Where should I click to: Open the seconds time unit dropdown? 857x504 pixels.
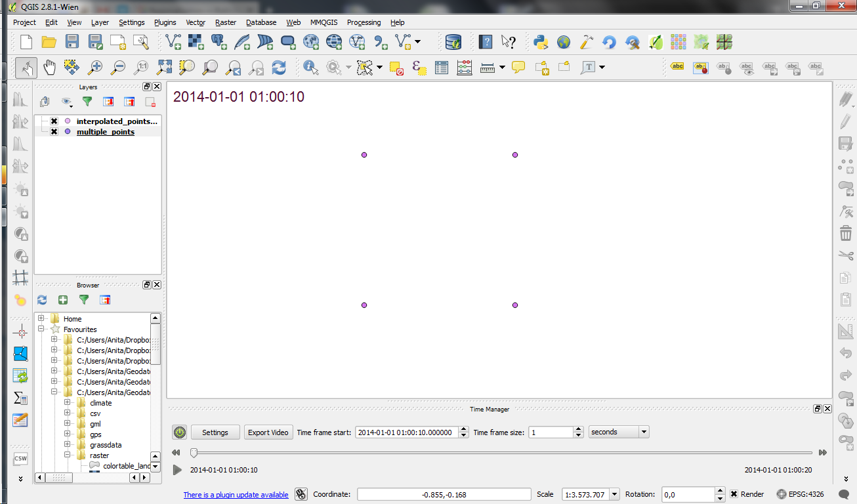tap(619, 432)
